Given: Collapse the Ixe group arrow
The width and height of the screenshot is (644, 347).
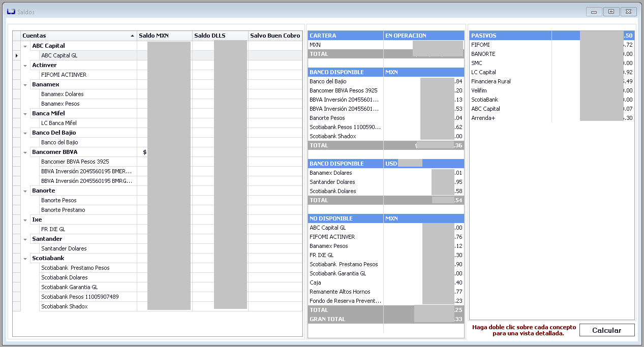Looking at the screenshot, I should click(x=25, y=219).
